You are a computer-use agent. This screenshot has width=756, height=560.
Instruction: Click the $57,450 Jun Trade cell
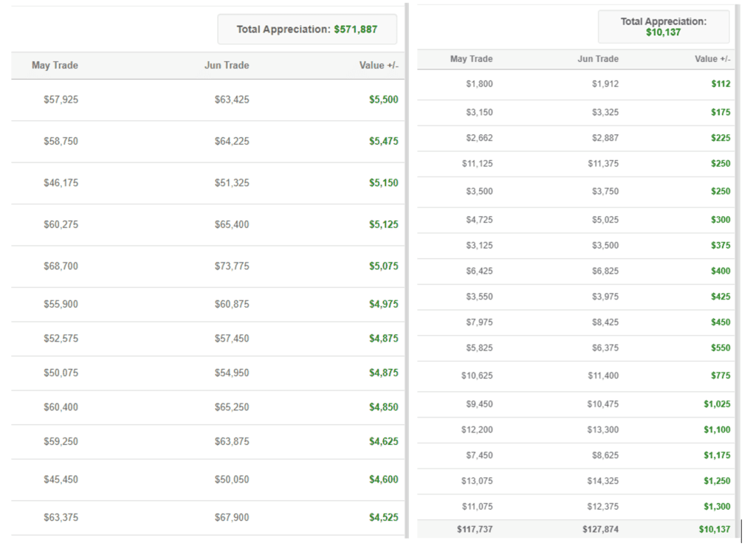tap(232, 339)
